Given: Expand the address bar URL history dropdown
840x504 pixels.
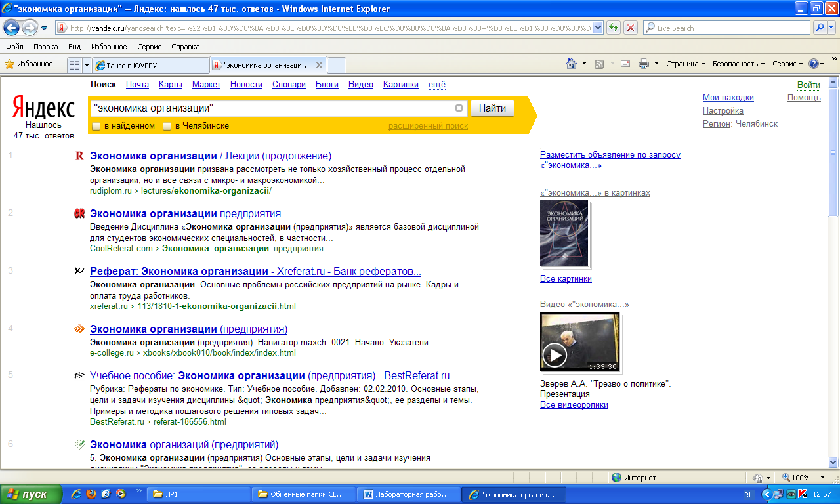Looking at the screenshot, I should 598,28.
